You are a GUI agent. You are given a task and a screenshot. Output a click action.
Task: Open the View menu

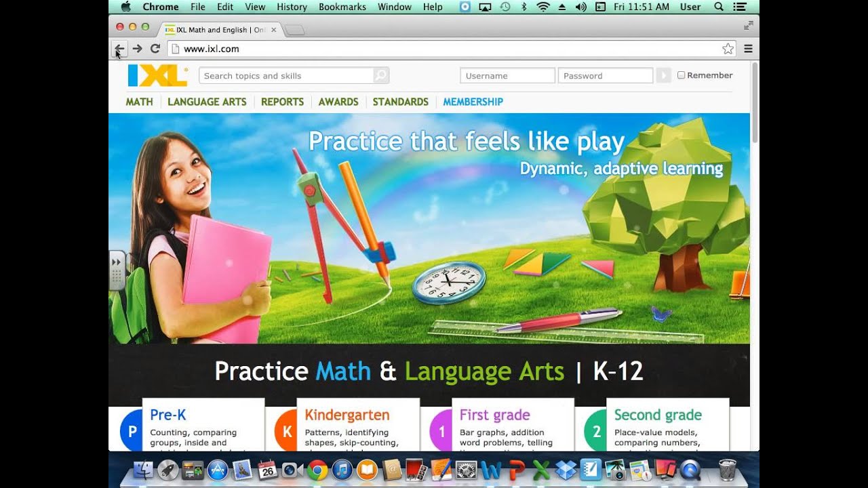click(255, 7)
